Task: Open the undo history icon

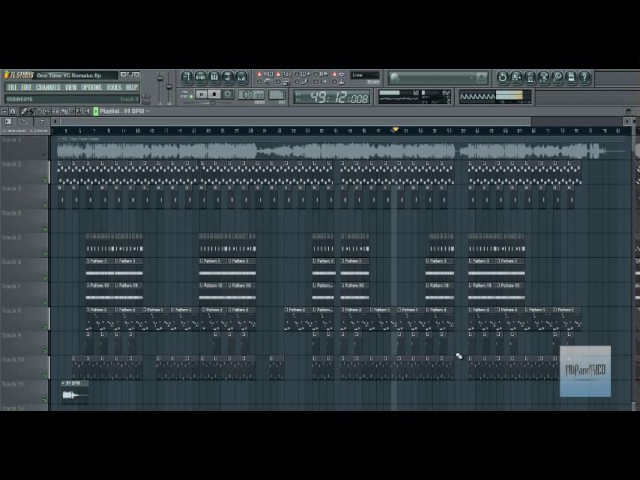Action: (x=502, y=77)
